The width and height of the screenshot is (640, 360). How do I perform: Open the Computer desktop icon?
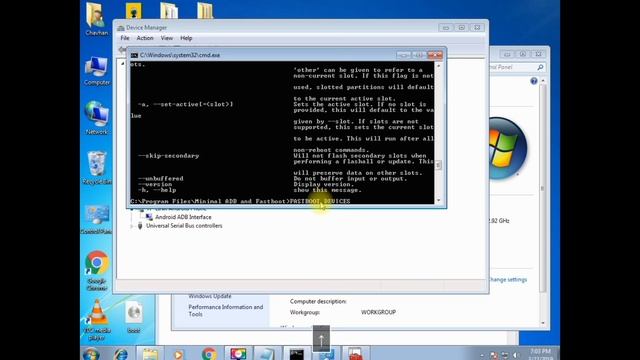(97, 71)
